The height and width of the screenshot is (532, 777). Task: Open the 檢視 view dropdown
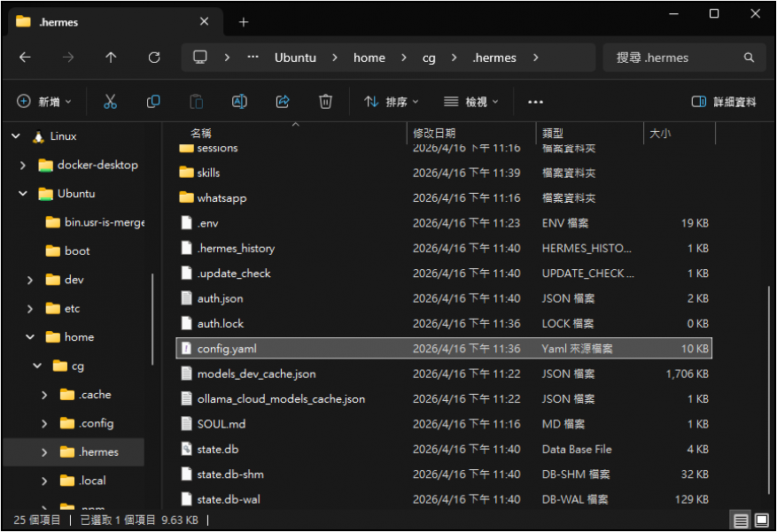click(471, 102)
